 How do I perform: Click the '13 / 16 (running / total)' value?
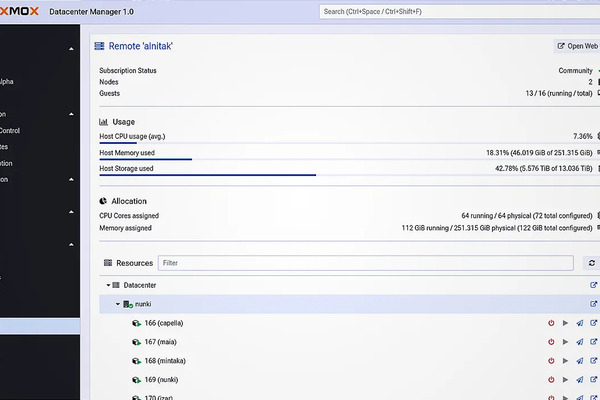pyautogui.click(x=559, y=93)
